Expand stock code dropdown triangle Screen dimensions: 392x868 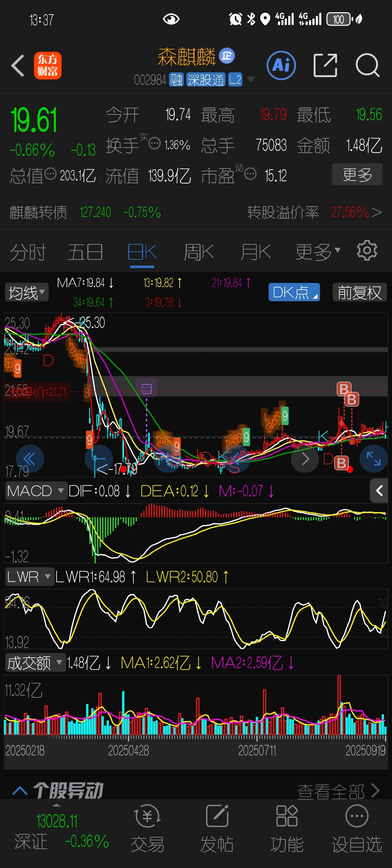click(x=251, y=79)
